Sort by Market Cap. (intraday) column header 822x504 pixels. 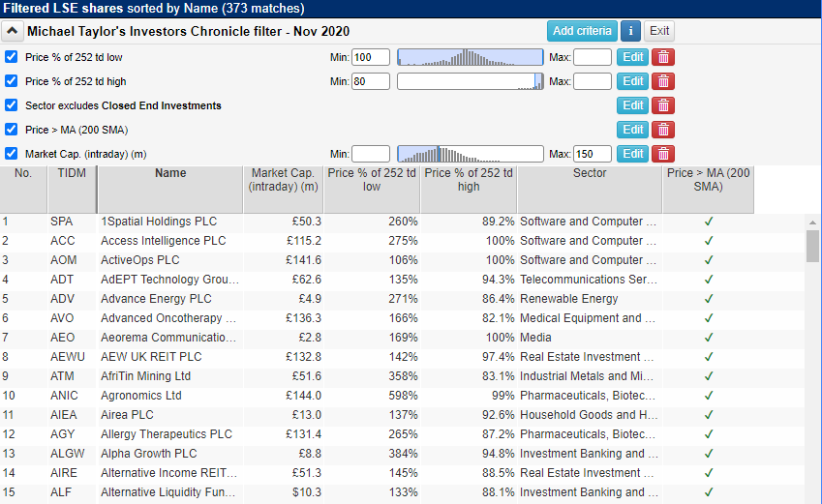[x=284, y=190]
